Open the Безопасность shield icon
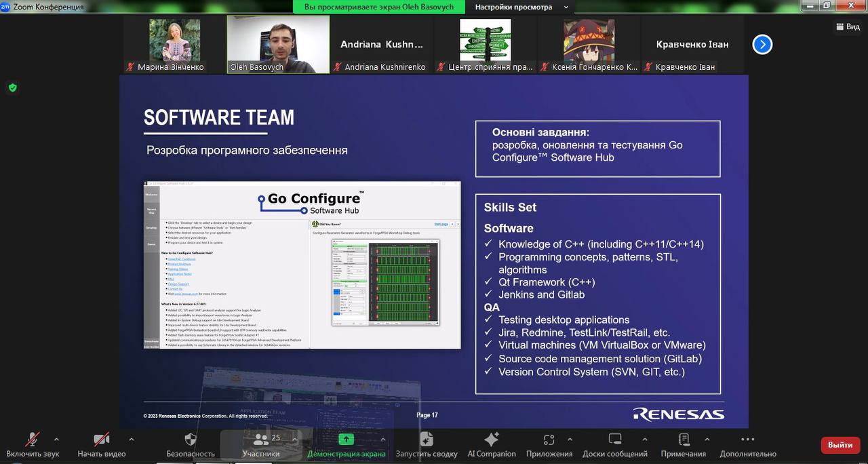 [191, 440]
